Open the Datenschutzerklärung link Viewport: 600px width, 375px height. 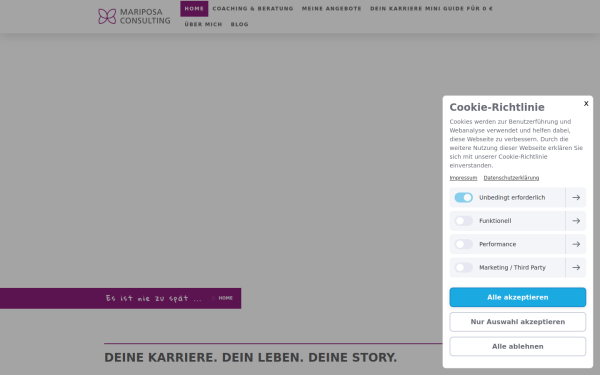pyautogui.click(x=511, y=178)
